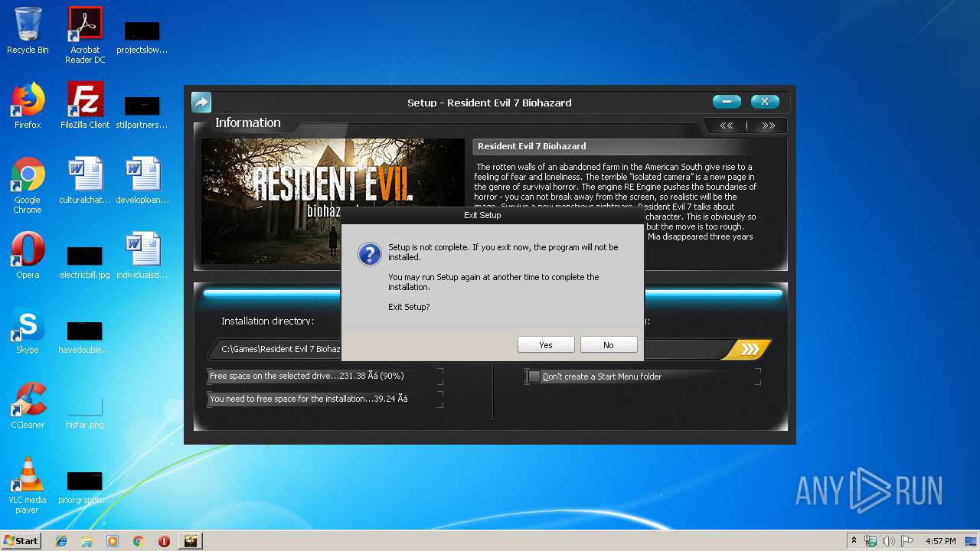Image resolution: width=980 pixels, height=551 pixels.
Task: Click the volume icon in system tray
Action: 889,541
